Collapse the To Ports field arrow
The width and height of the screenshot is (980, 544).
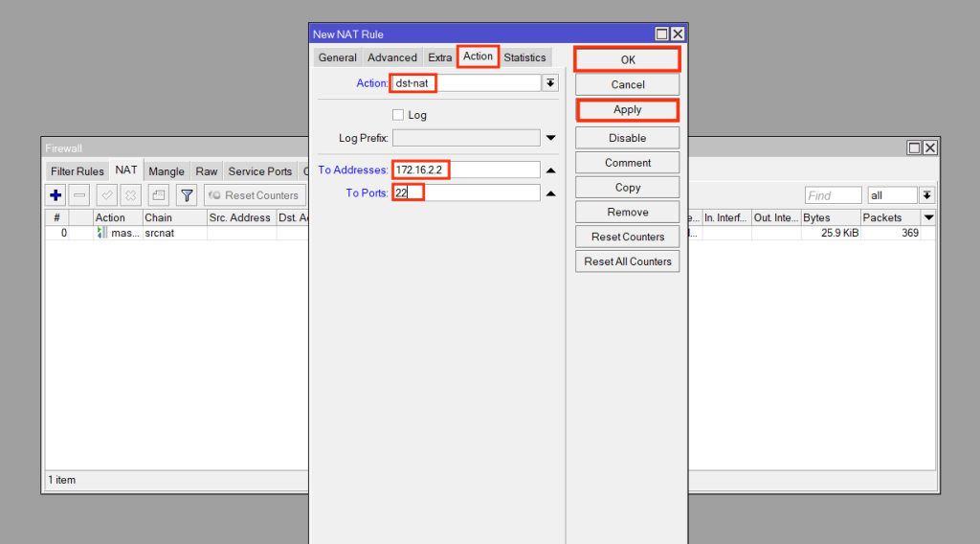tap(550, 193)
